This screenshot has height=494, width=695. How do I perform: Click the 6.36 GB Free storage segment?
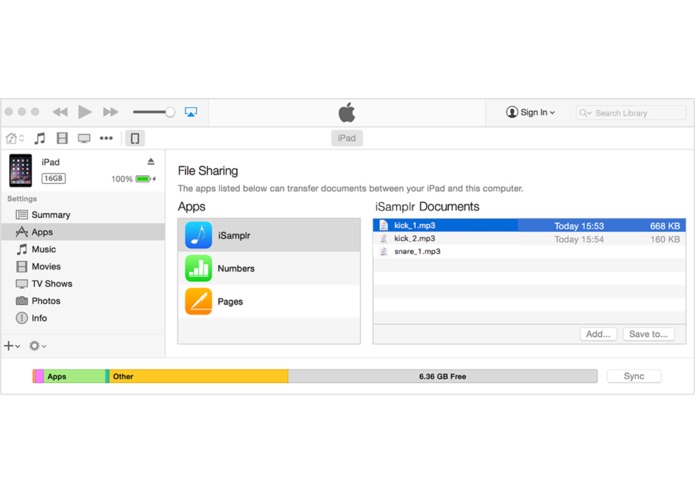click(443, 377)
